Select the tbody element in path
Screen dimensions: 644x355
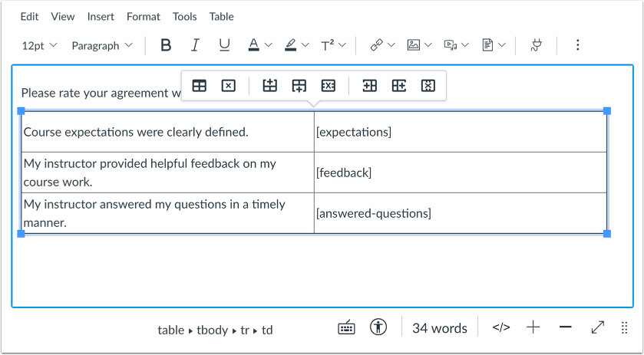(213, 330)
